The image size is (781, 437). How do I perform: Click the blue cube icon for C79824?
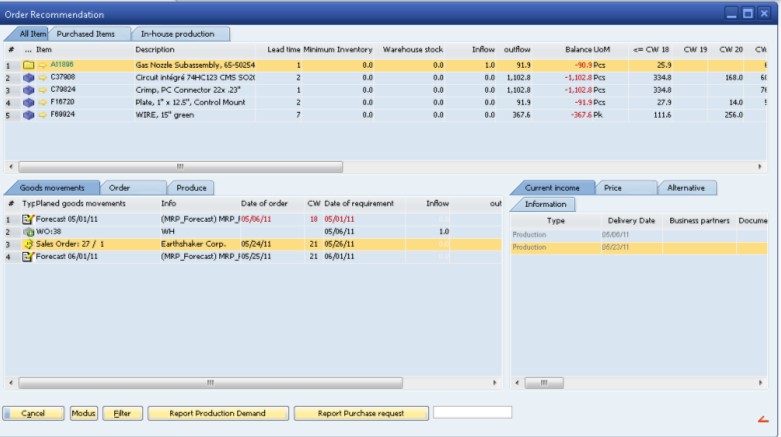pyautogui.click(x=28, y=89)
